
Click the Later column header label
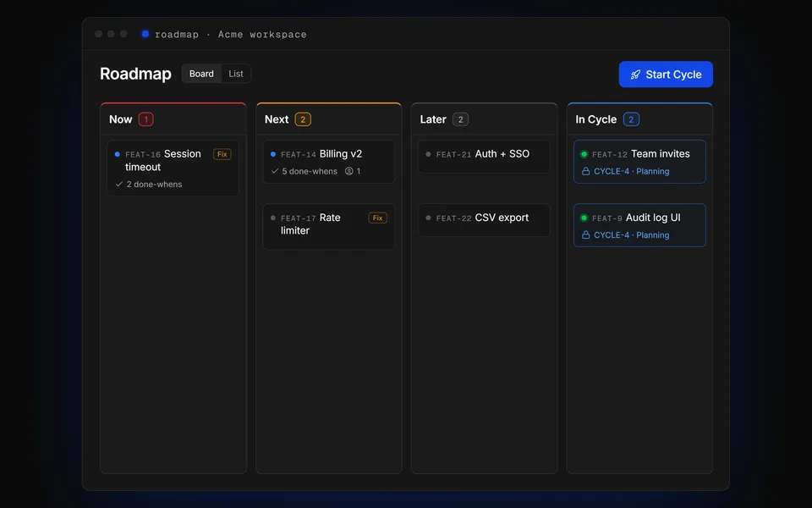tap(433, 119)
